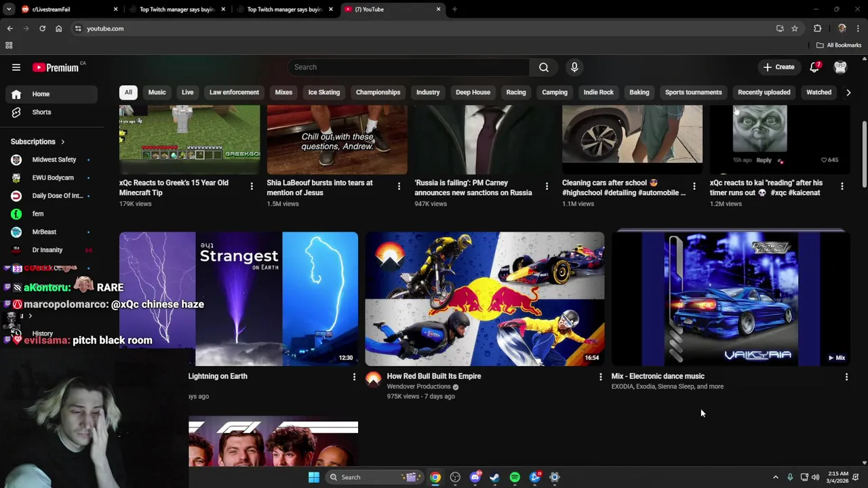Open Discord from the taskbar

tap(475, 477)
